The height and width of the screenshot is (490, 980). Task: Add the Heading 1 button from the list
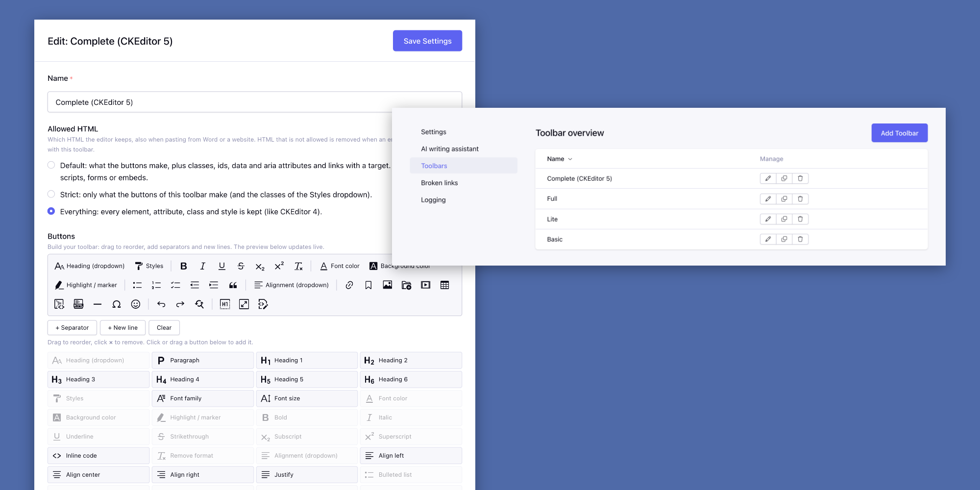coord(307,360)
